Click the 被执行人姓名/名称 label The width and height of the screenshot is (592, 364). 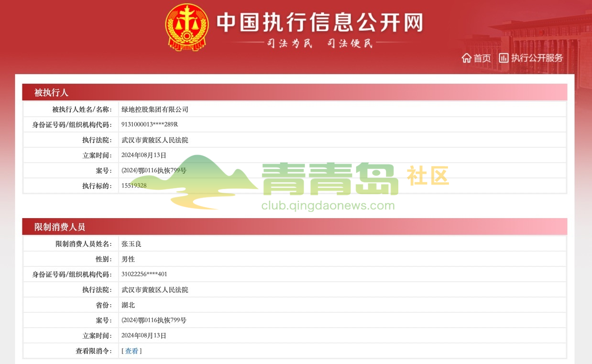82,110
